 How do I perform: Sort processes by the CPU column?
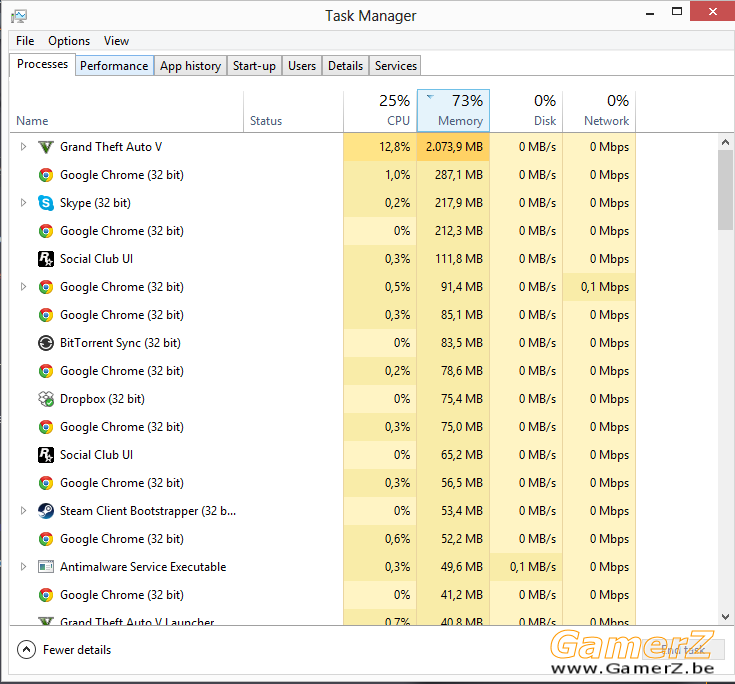380,111
